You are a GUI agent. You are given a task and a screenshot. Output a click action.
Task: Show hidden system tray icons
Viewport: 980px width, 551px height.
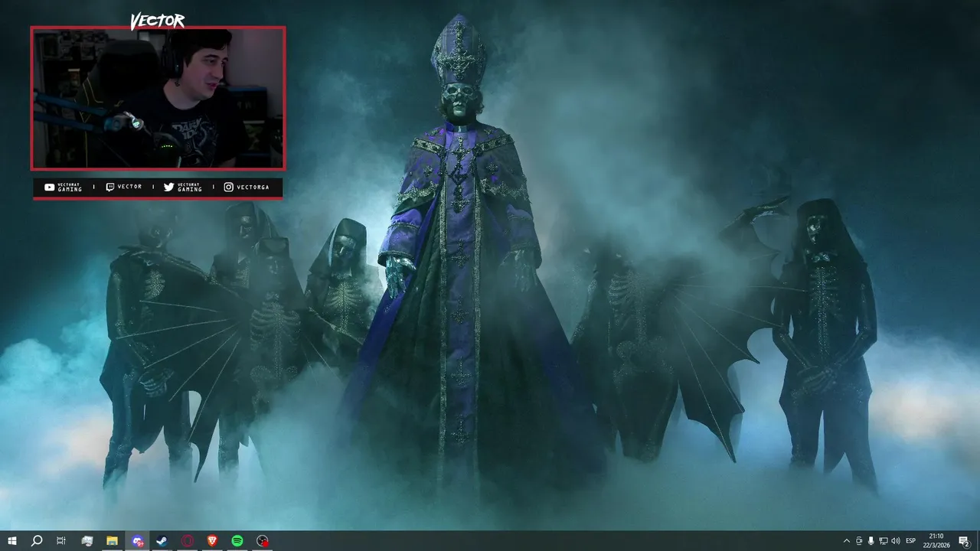846,541
